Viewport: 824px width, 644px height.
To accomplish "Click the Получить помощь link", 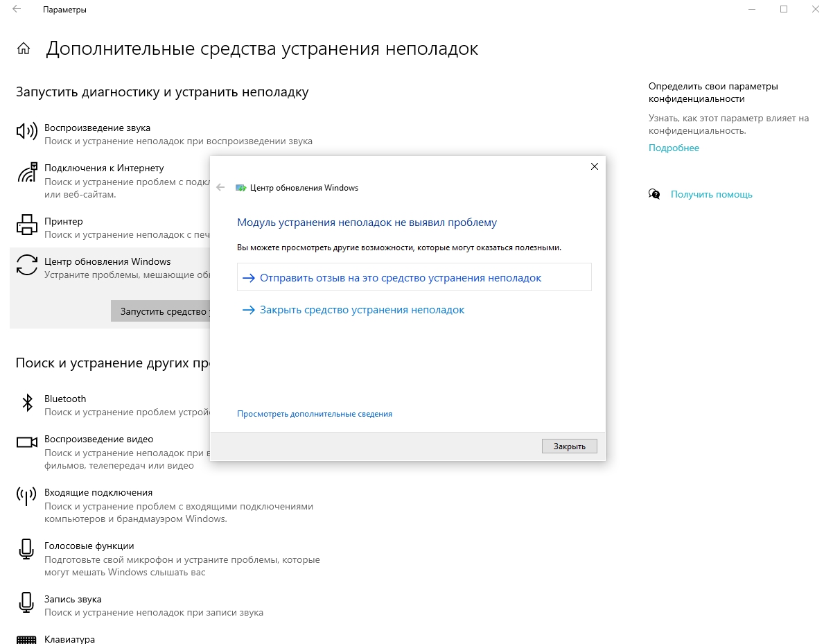I will coord(712,194).
